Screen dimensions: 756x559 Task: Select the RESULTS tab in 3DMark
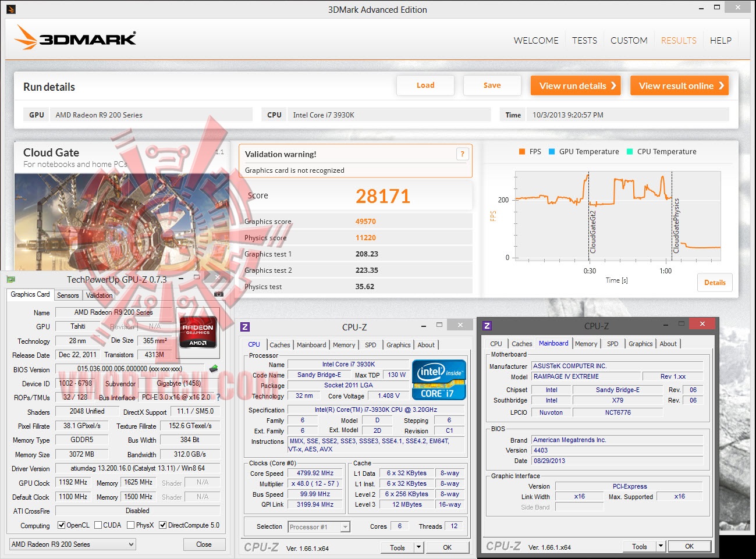[679, 41]
